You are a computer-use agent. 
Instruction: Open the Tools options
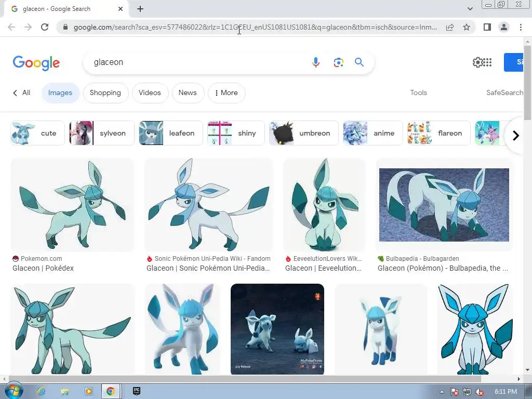[418, 92]
